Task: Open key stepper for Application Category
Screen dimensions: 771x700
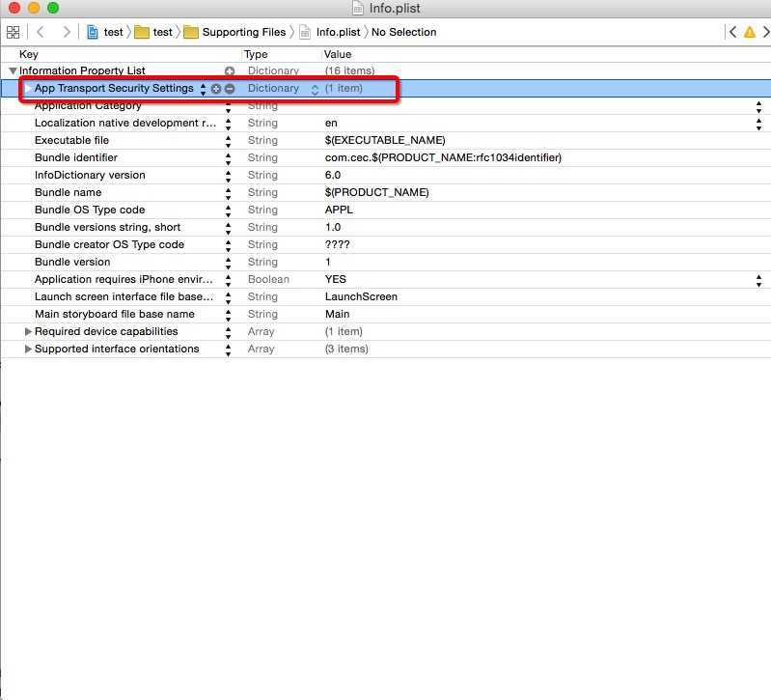Action: [228, 107]
